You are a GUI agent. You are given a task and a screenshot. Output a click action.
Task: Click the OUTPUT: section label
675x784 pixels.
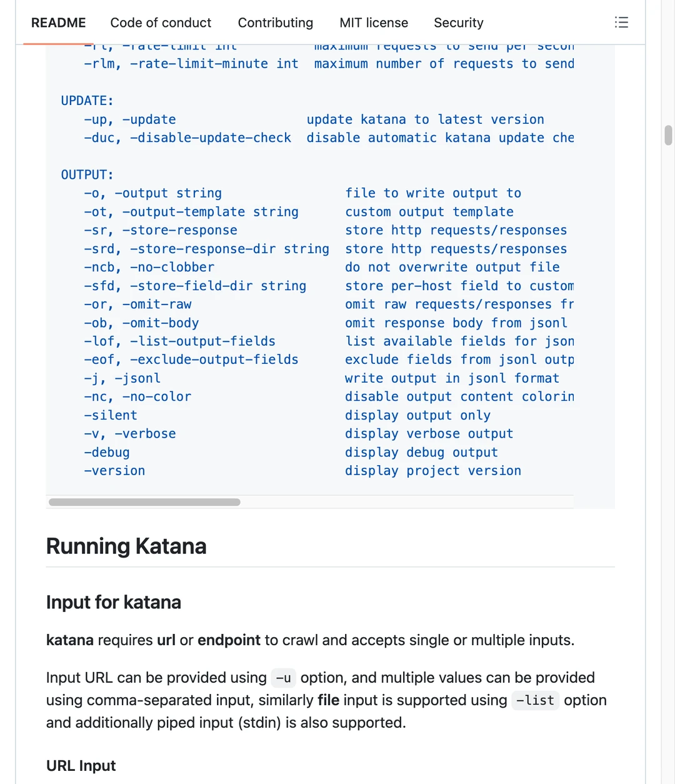pyautogui.click(x=87, y=175)
